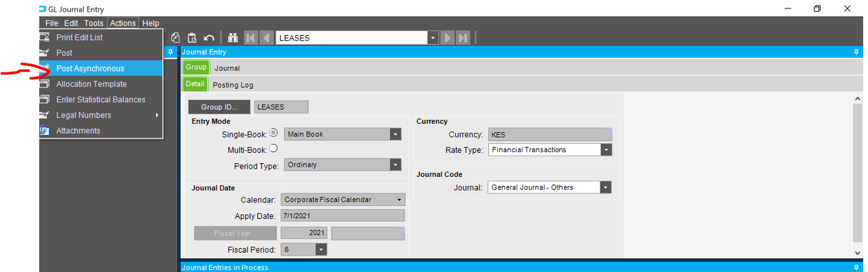Click the GL Journal Entry window icon
Viewport: 868px width, 272px height.
(43, 8)
